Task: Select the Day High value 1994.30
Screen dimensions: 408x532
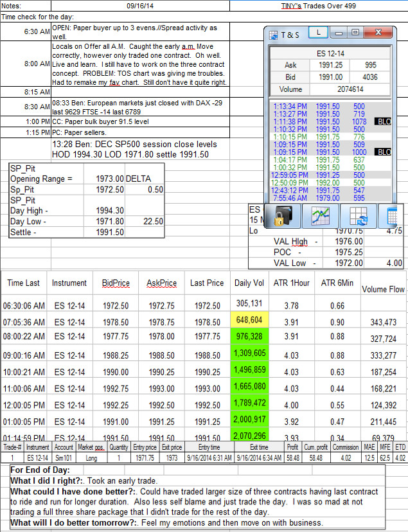Action: click(x=104, y=210)
